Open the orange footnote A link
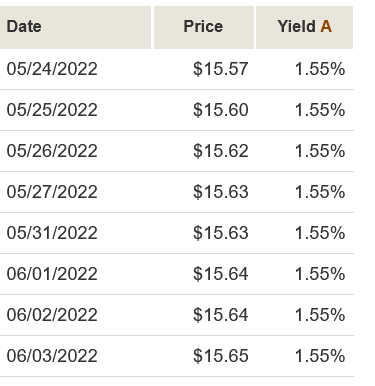 pyautogui.click(x=326, y=27)
